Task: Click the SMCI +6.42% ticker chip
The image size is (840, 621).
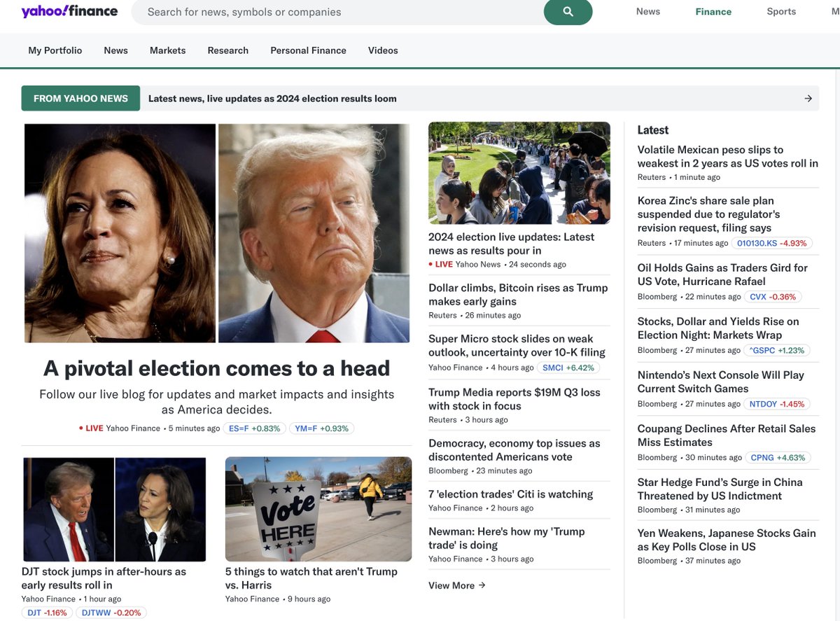Action: [569, 368]
